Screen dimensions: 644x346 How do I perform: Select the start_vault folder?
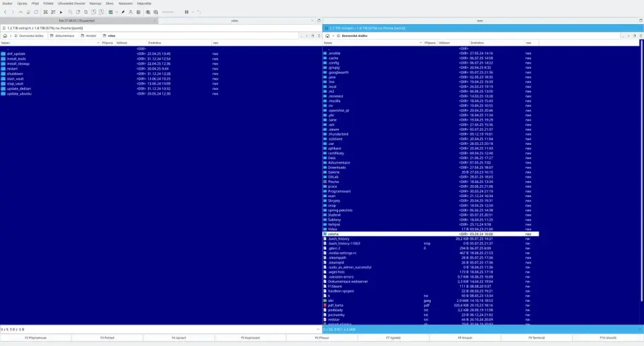15,79
